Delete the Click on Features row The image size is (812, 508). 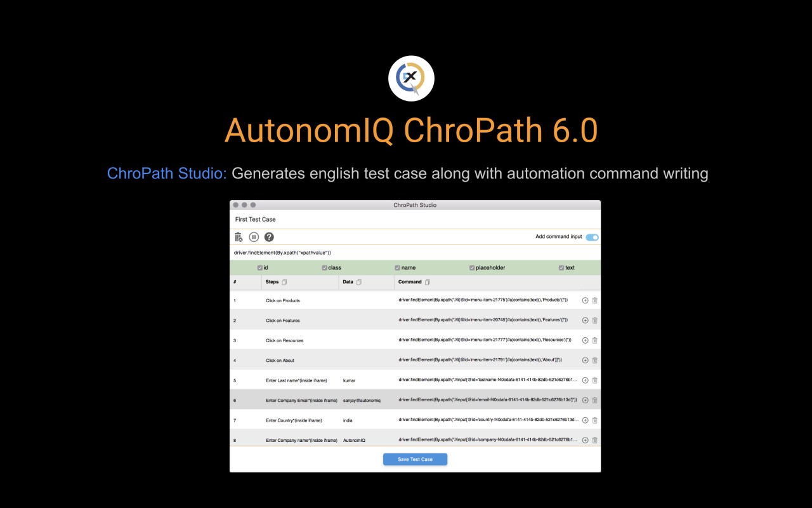pos(595,320)
